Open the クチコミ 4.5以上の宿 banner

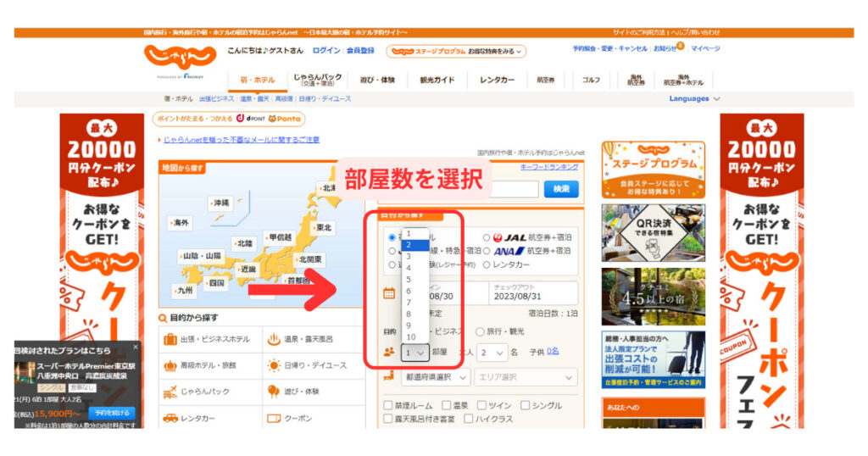coord(654,298)
